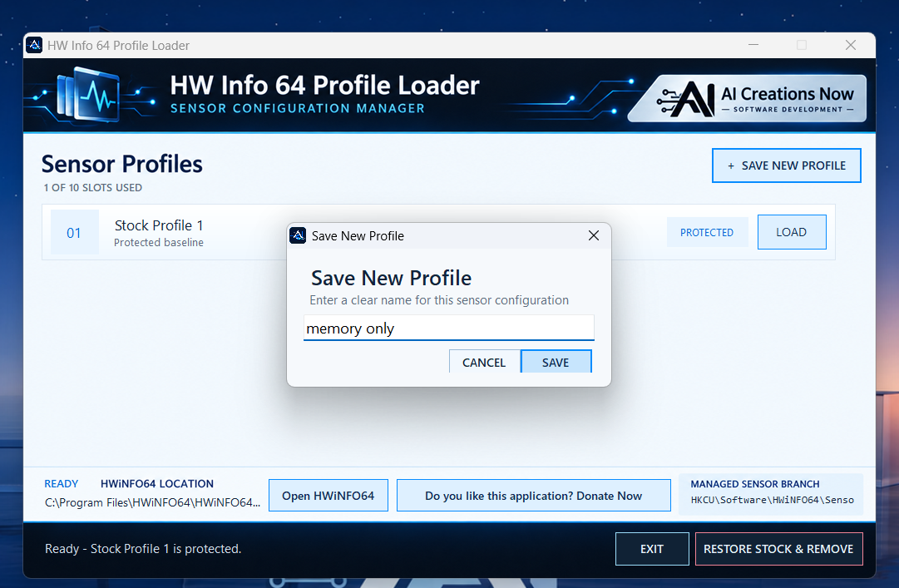The image size is (899, 588).
Task: Click the SAVE button in the dialog
Action: 556,362
